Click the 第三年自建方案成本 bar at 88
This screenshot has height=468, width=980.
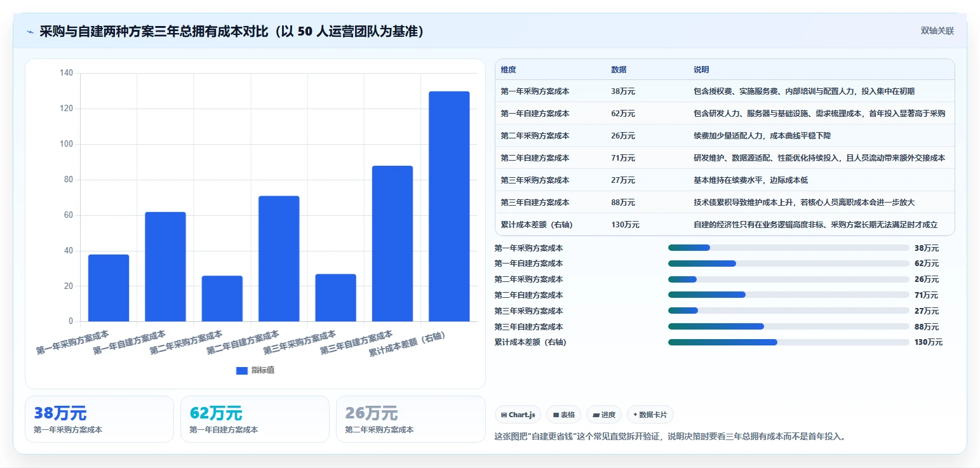pyautogui.click(x=393, y=244)
